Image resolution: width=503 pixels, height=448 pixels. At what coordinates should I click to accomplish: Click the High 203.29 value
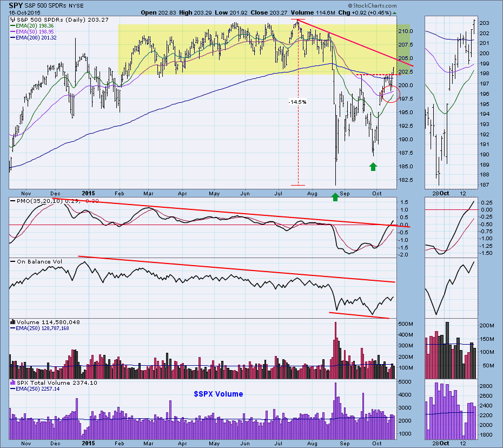pos(196,13)
